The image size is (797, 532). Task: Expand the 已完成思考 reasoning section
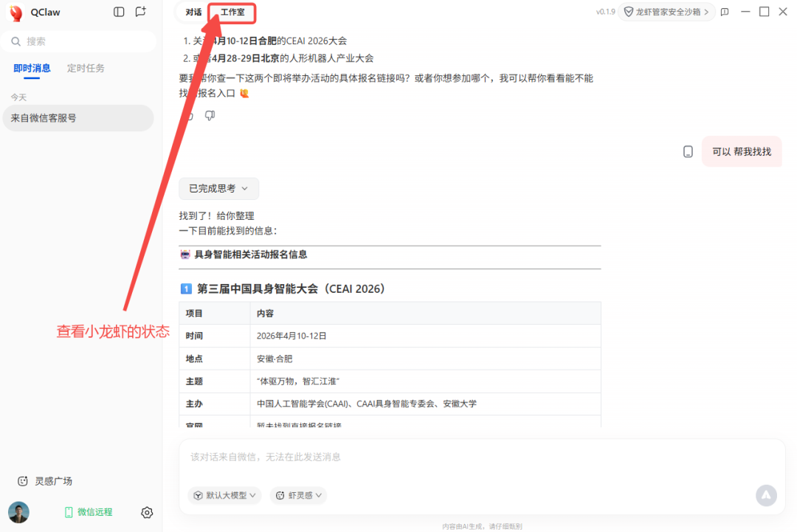[x=218, y=188]
